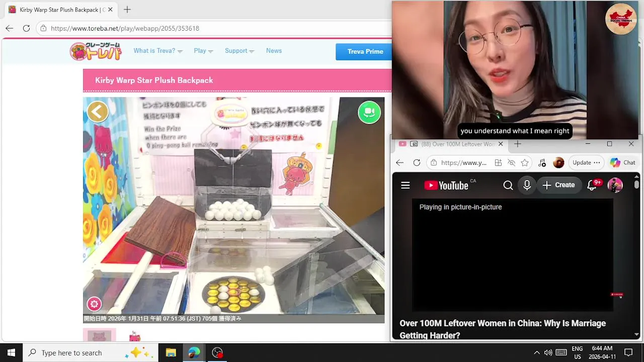Click the Treva Prime button
The image size is (644, 362).
tap(365, 51)
